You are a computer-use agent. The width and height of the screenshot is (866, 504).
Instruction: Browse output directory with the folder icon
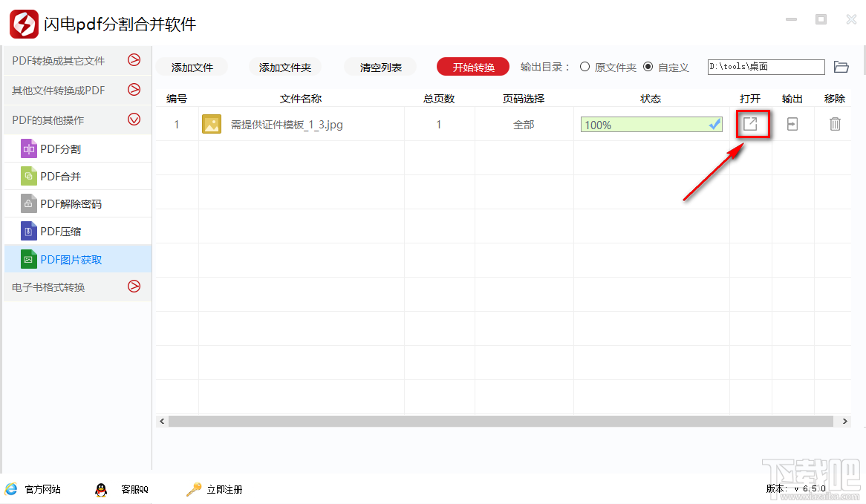point(841,66)
